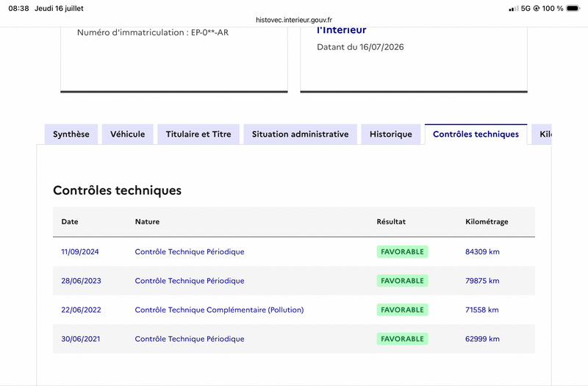588x386 pixels.
Task: Select the date 11/09/2024
Action: click(80, 251)
